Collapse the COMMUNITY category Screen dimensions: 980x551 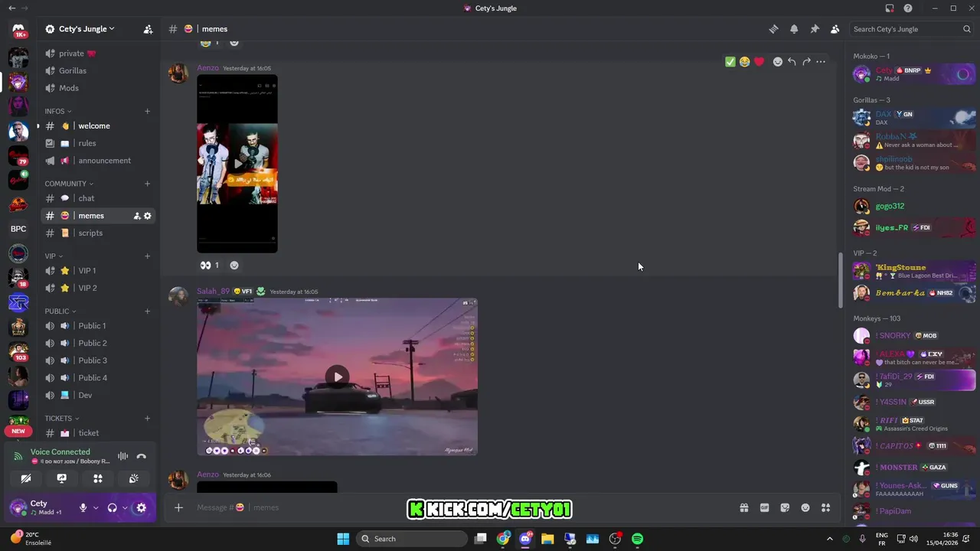(69, 184)
